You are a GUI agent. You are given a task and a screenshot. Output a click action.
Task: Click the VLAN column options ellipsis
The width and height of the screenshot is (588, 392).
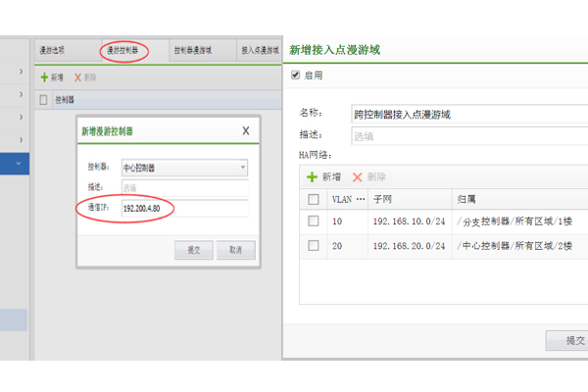click(x=361, y=199)
